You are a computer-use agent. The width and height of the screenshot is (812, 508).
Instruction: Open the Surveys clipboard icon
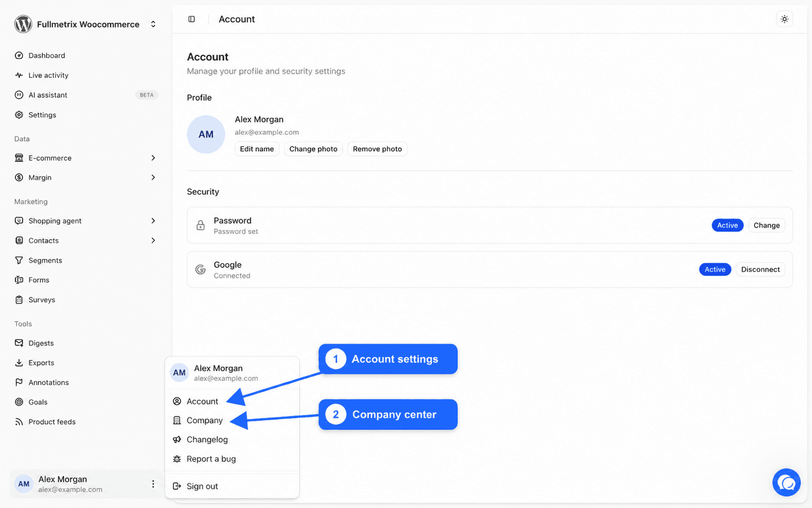[19, 300]
